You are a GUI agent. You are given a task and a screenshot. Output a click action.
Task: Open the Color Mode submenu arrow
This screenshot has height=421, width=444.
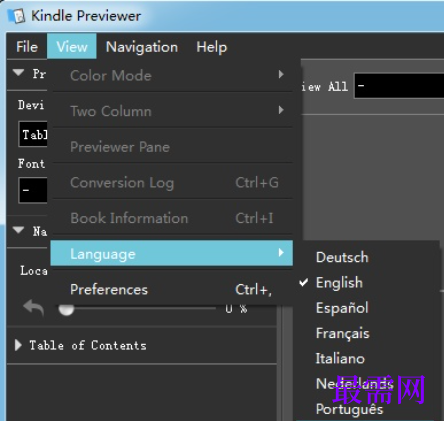(281, 74)
